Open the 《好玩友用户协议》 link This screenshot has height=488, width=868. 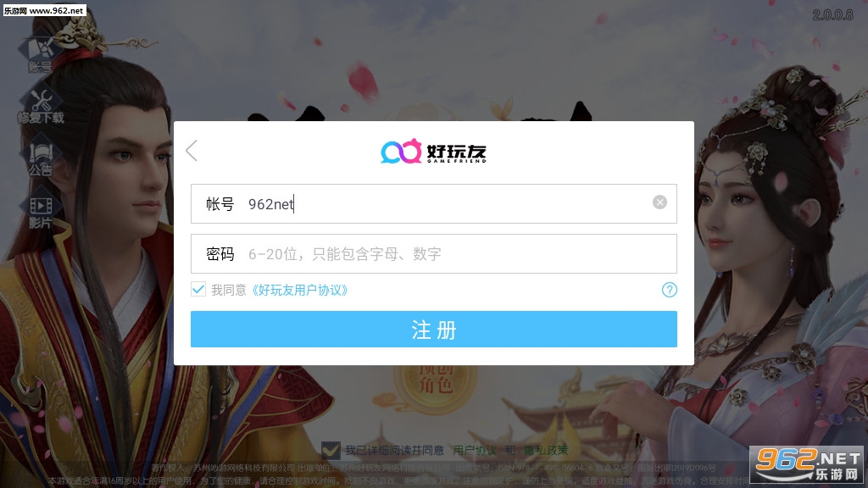(299, 290)
